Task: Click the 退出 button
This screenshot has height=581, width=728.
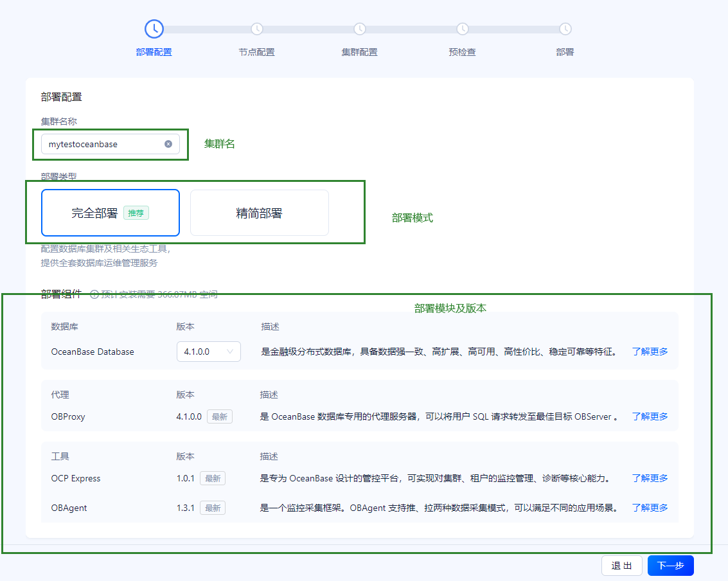Action: pyautogui.click(x=622, y=565)
